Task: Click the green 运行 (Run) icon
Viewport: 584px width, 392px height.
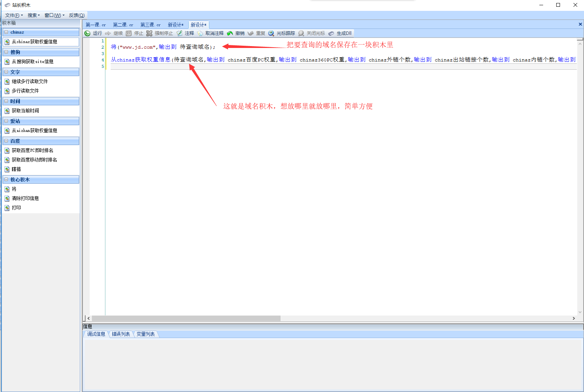Action: 87,33
